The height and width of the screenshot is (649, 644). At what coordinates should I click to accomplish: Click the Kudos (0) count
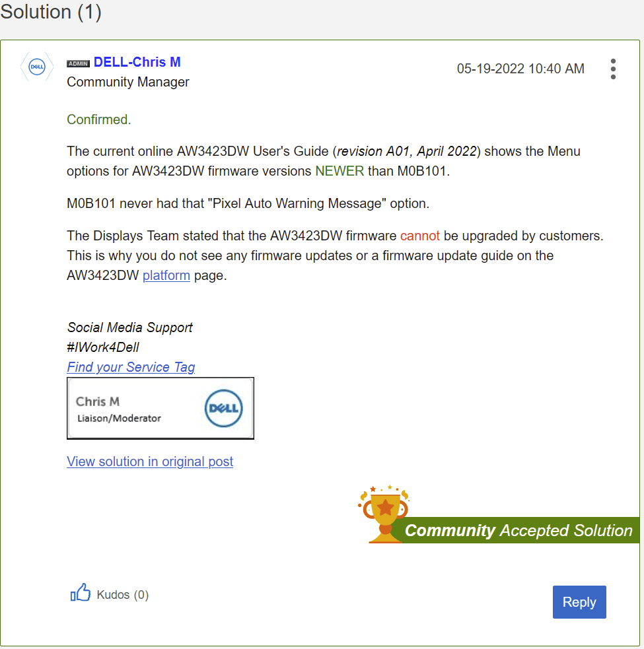[123, 595]
